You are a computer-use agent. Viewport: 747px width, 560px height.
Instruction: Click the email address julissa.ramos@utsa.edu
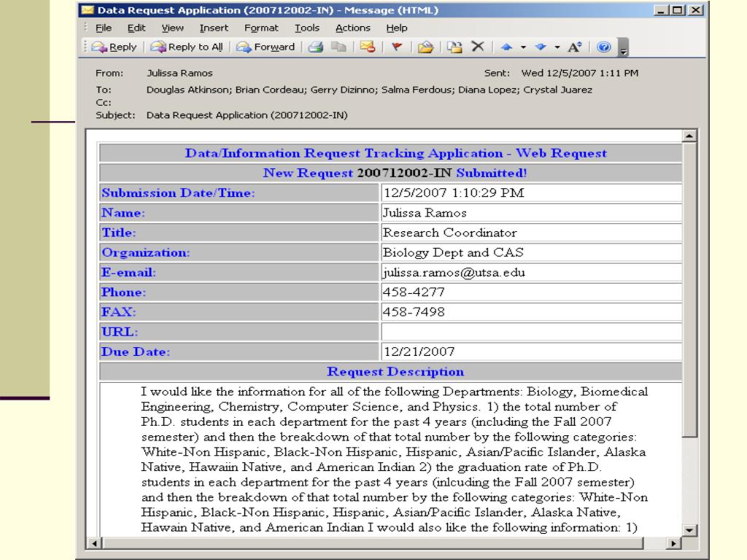(x=454, y=273)
